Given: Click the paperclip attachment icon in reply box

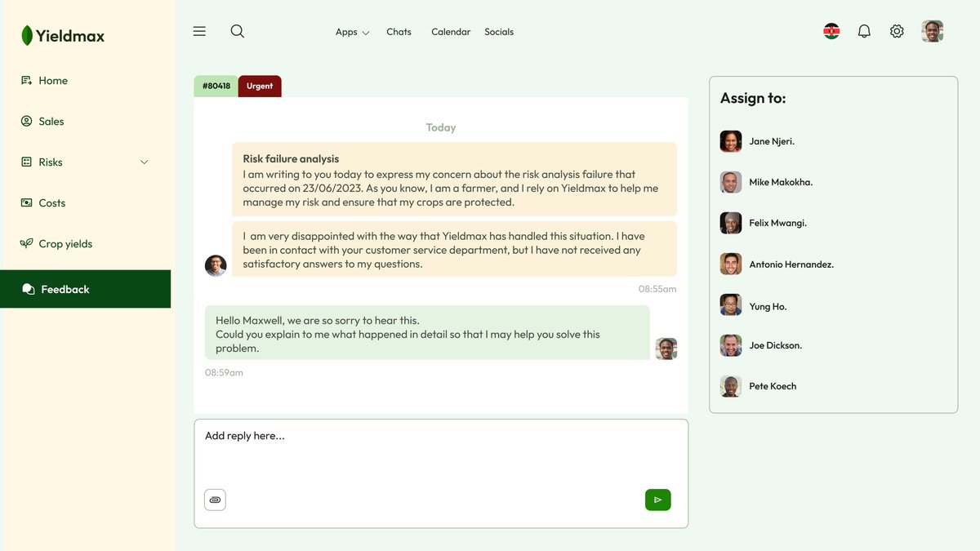Looking at the screenshot, I should coord(215,499).
